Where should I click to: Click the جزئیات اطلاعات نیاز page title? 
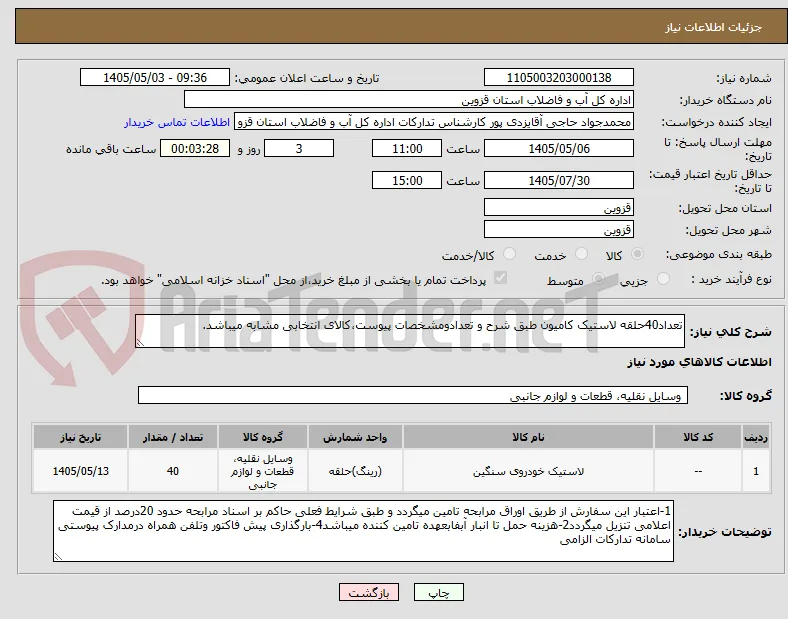pyautogui.click(x=713, y=27)
